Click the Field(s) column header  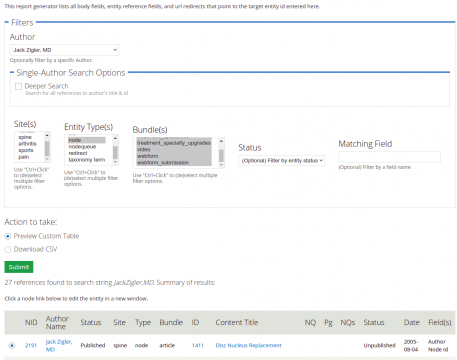(440, 322)
